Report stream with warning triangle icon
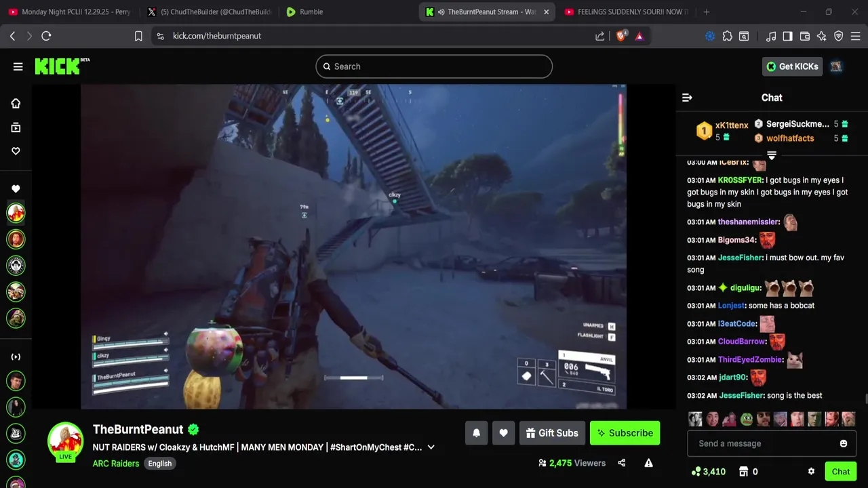This screenshot has width=868, height=488. [x=648, y=463]
